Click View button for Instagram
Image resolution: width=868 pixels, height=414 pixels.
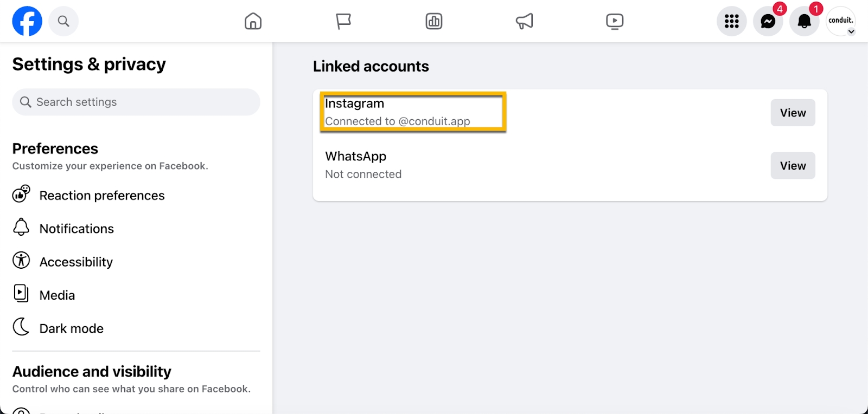coord(793,113)
